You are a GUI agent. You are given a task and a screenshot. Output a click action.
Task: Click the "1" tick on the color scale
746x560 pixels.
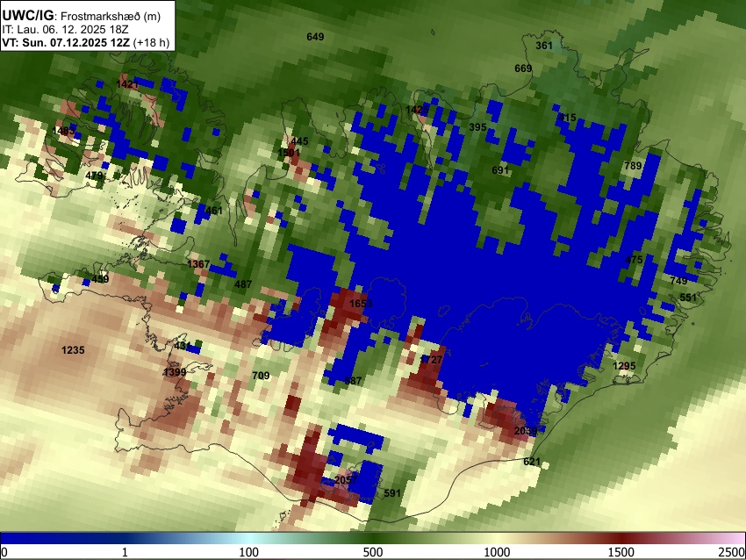[x=125, y=552]
